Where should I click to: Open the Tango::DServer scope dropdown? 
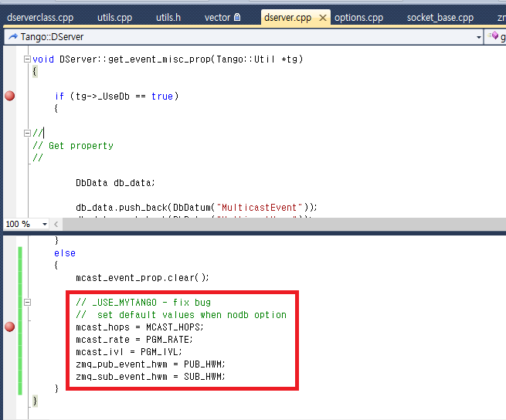click(243, 37)
